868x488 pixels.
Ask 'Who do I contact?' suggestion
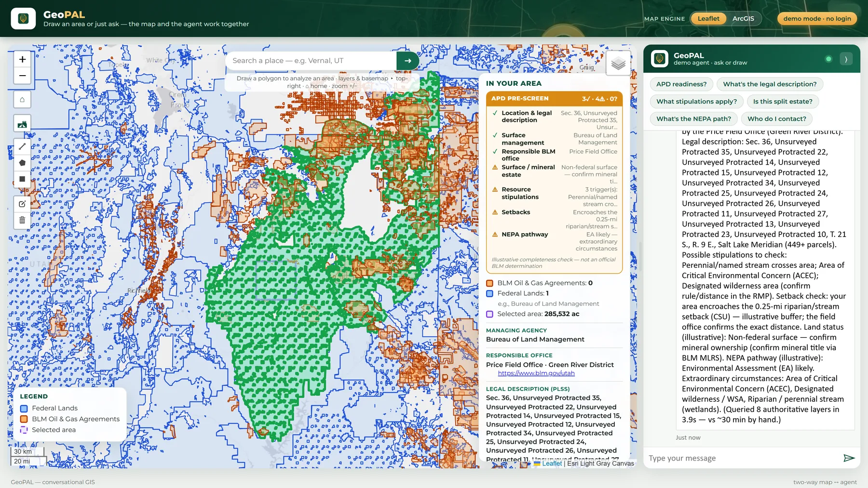coord(776,119)
